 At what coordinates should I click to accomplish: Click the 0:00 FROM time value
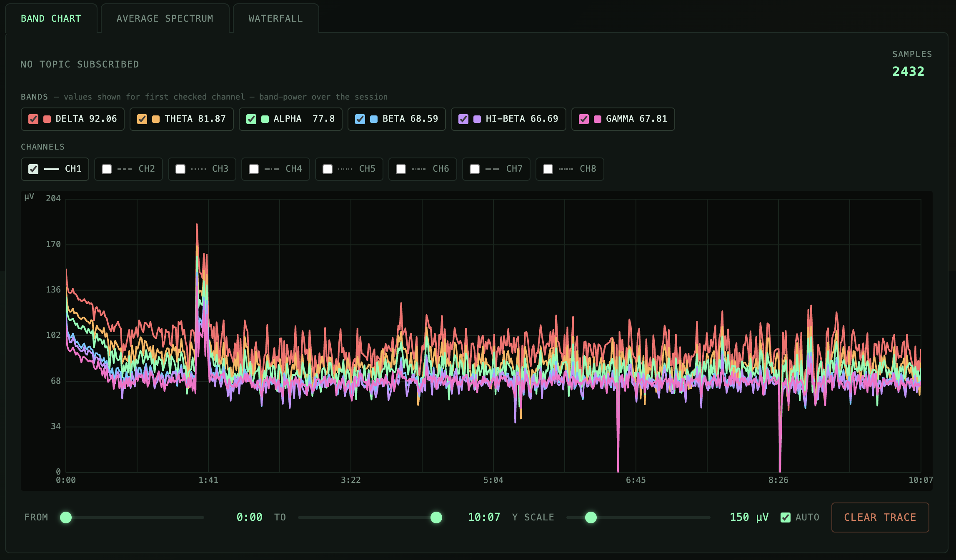(250, 517)
